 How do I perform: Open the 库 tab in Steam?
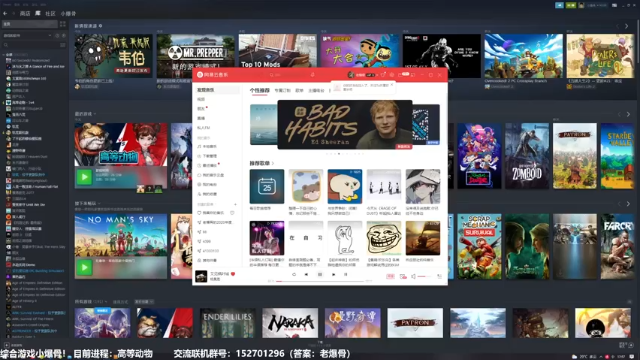[38, 13]
